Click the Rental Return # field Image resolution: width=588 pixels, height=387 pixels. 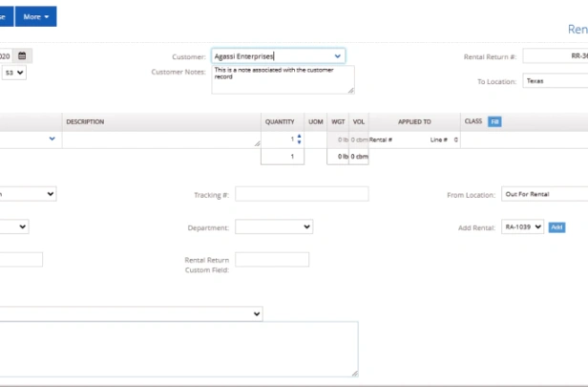click(555, 56)
